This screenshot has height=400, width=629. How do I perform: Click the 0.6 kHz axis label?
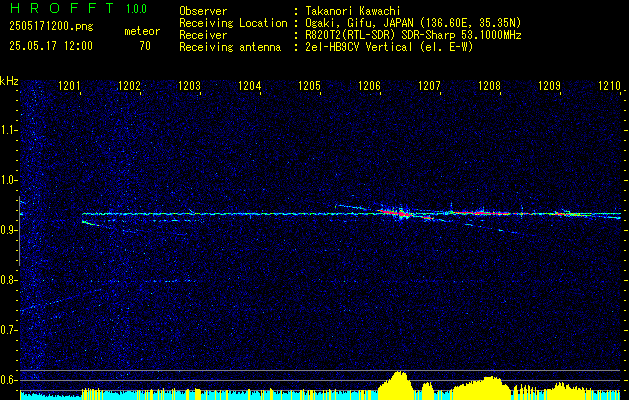point(9,380)
